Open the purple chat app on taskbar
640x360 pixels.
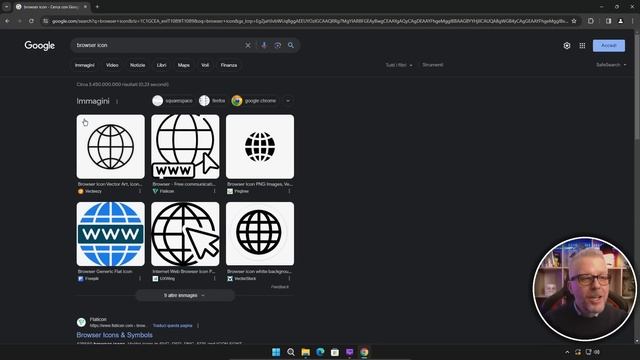point(349,352)
